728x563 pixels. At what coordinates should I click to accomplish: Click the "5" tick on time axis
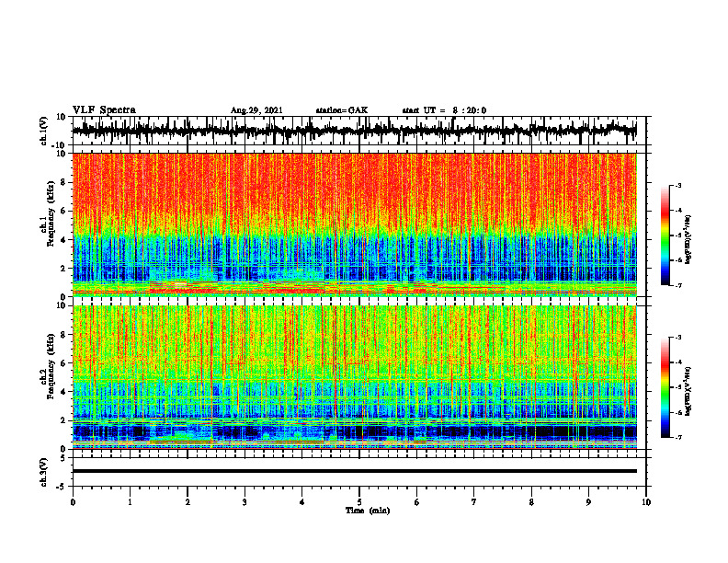point(359,502)
